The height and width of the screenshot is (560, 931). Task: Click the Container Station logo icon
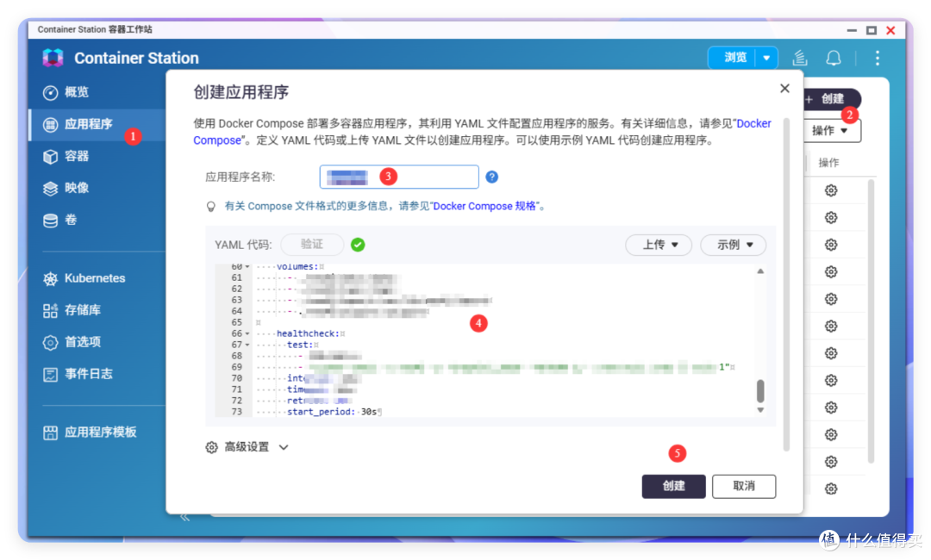(x=53, y=58)
